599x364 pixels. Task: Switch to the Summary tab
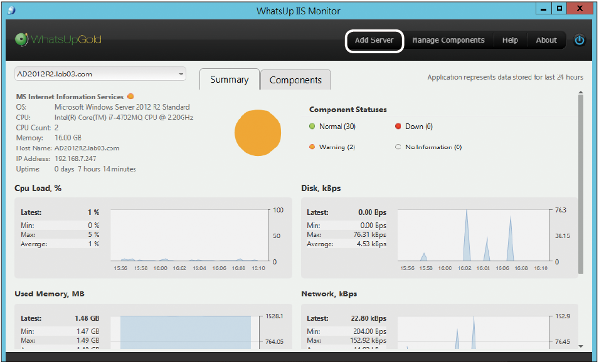point(230,80)
